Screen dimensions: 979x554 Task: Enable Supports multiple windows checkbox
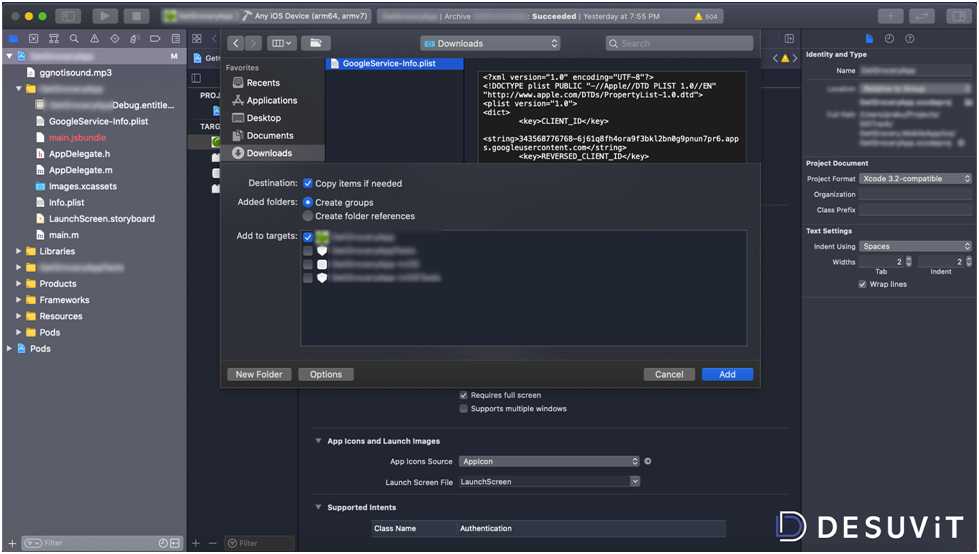tap(463, 408)
